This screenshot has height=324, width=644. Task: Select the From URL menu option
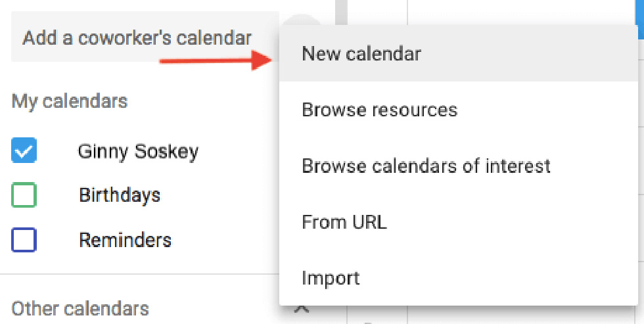[x=344, y=222]
